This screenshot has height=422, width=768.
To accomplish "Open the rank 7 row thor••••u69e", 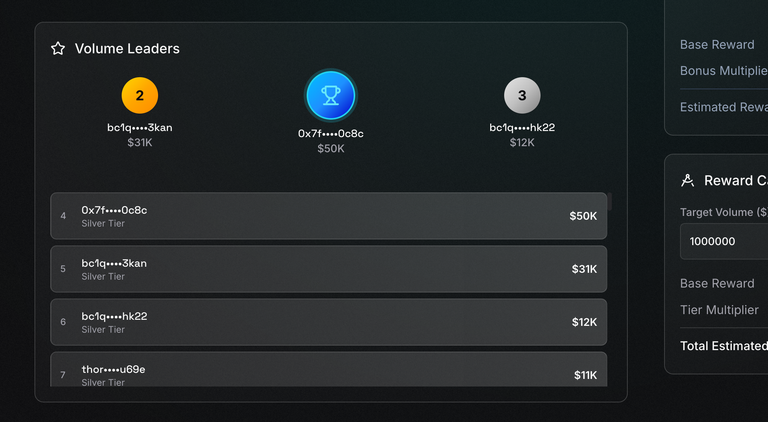I will coord(329,370).
